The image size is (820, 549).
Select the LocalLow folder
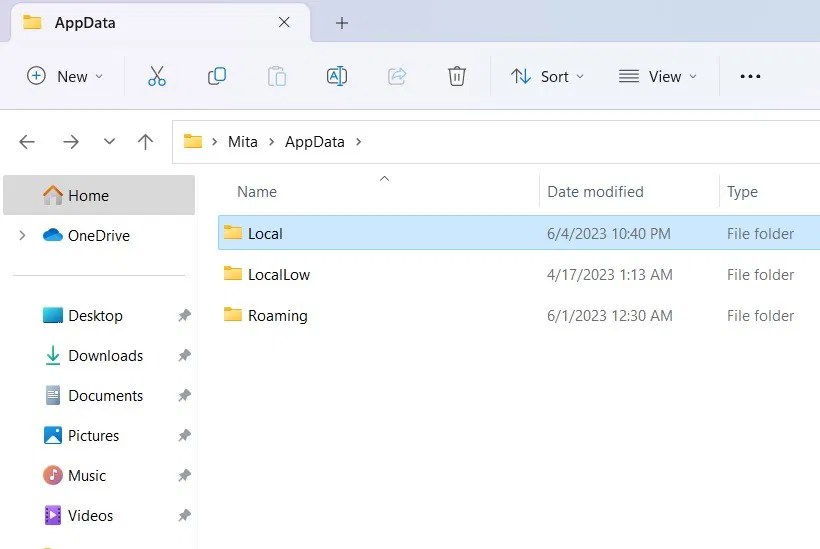tap(279, 274)
